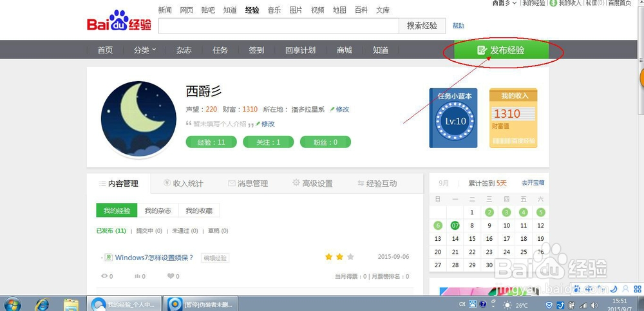Click the 去开宝箱 link

pyautogui.click(x=533, y=183)
